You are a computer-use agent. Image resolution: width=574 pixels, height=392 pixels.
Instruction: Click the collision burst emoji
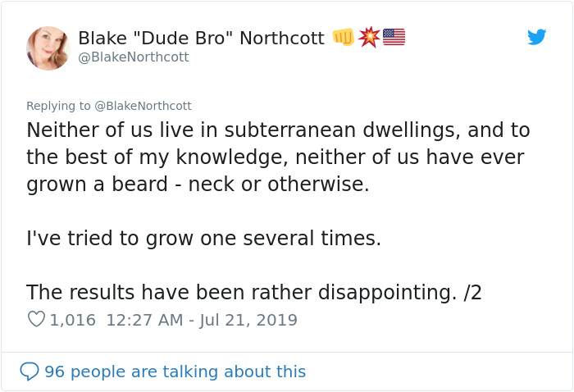pos(369,38)
